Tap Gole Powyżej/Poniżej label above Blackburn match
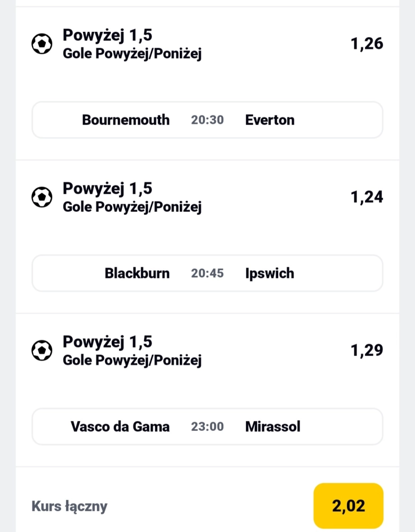415x532 pixels. tap(132, 207)
